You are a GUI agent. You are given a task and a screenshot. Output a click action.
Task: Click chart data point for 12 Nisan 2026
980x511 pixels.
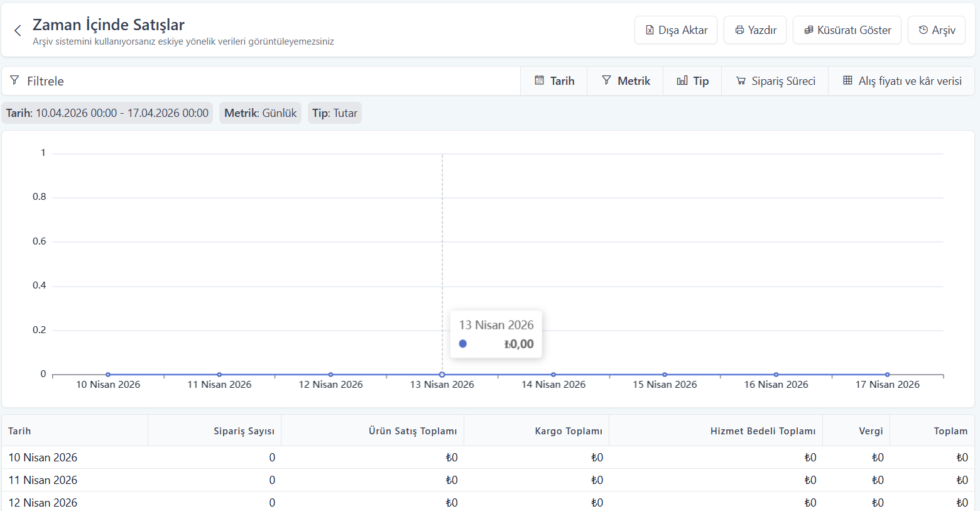click(x=331, y=375)
